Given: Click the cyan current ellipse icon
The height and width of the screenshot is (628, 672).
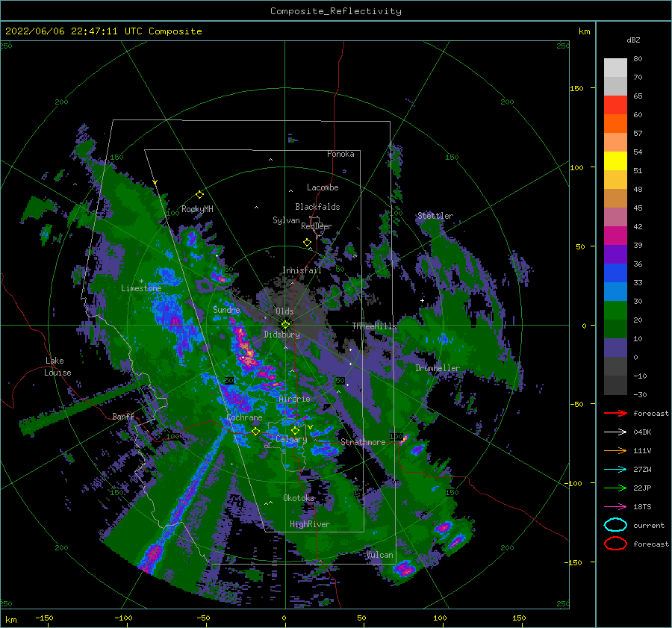Looking at the screenshot, I should (615, 525).
